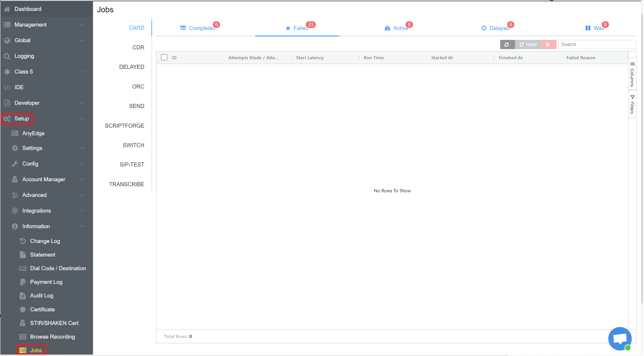Open the Audit Log page
644x356 pixels.
[x=42, y=296]
